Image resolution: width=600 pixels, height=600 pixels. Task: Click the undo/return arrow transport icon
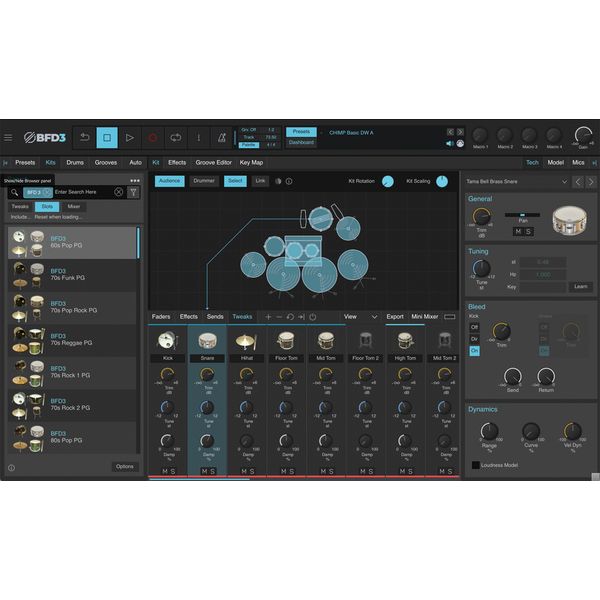84,137
